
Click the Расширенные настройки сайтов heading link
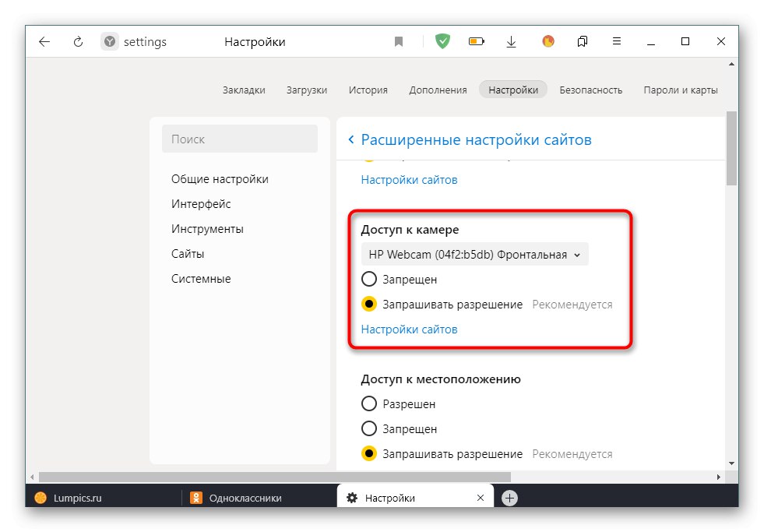476,140
